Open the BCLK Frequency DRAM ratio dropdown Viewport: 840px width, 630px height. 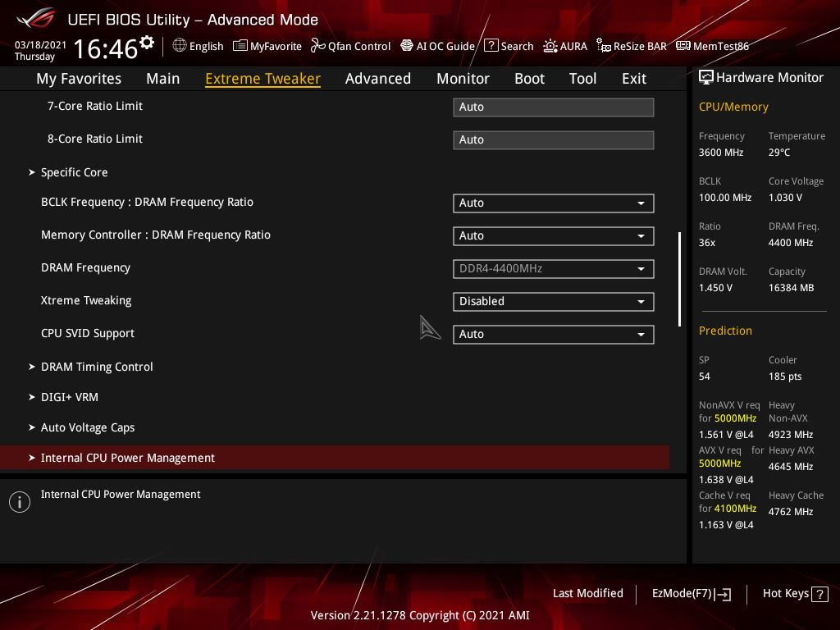point(554,203)
